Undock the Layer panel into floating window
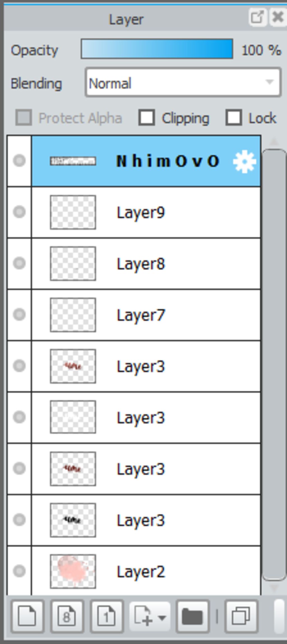Image resolution: width=287 pixels, height=644 pixels. tap(257, 17)
